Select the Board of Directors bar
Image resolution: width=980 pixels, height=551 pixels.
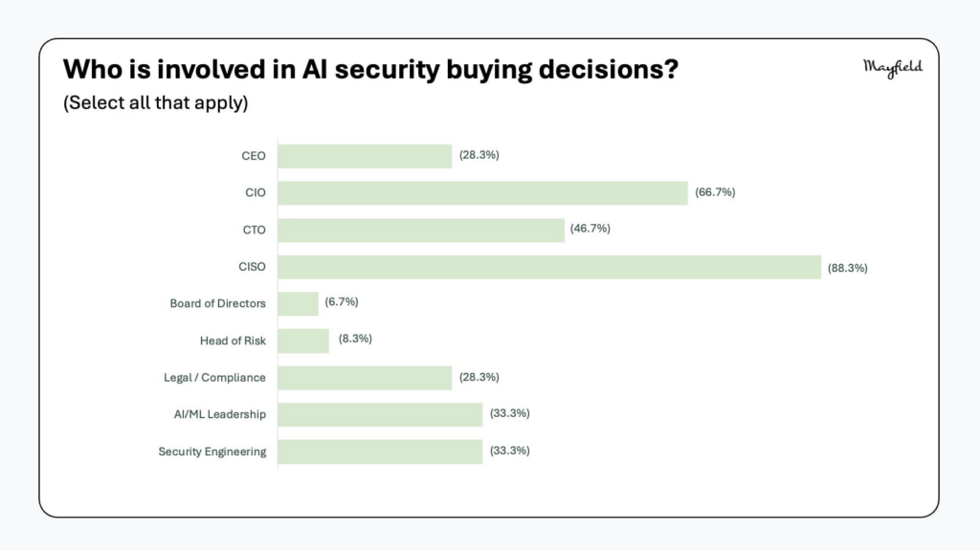299,304
